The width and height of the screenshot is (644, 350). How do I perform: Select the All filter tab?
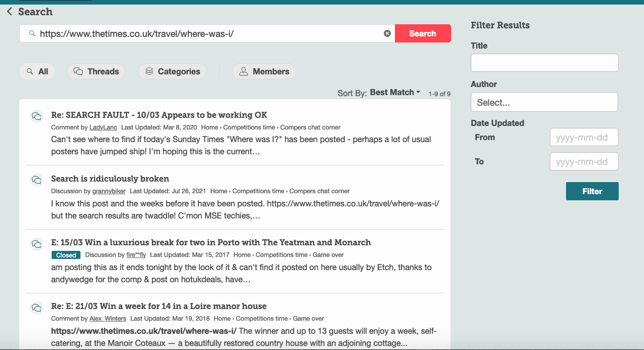pos(37,71)
